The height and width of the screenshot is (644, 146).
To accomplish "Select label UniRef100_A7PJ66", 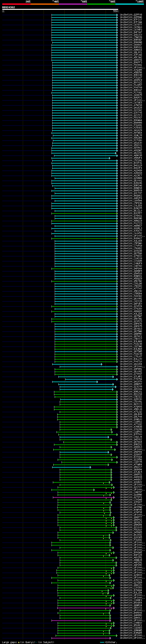I will (131, 55).
